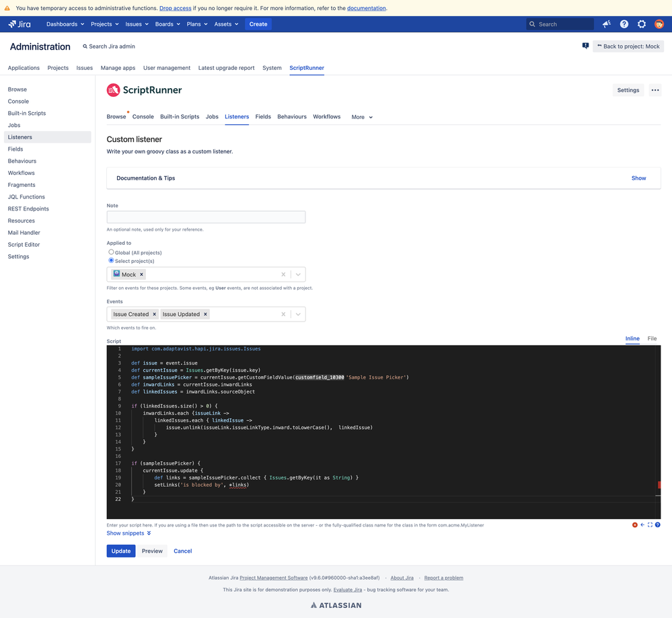Expand the Plans dropdown

tap(197, 24)
